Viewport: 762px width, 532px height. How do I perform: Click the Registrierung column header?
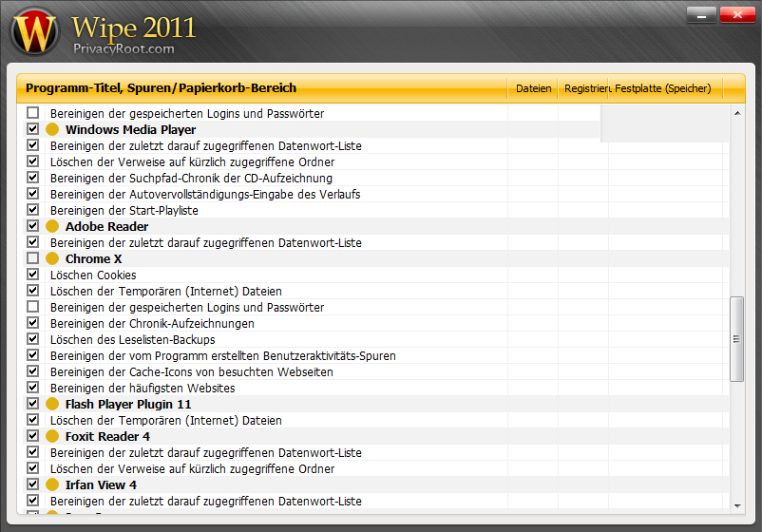[583, 88]
